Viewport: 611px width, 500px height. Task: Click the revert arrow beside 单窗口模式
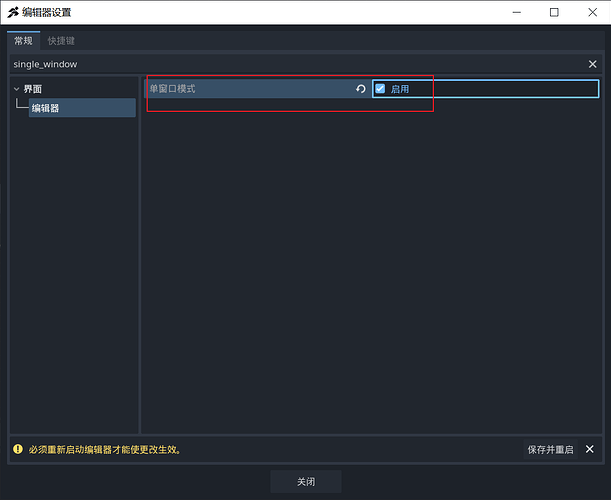[x=360, y=89]
